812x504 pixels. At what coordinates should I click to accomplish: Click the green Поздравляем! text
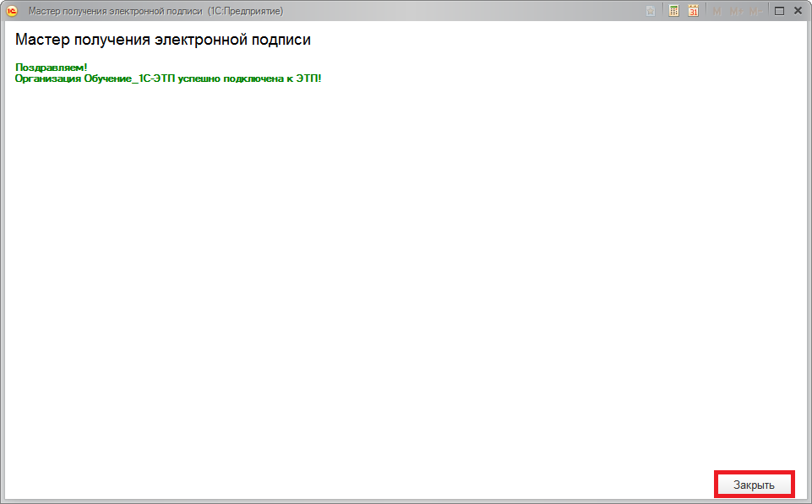pos(52,67)
